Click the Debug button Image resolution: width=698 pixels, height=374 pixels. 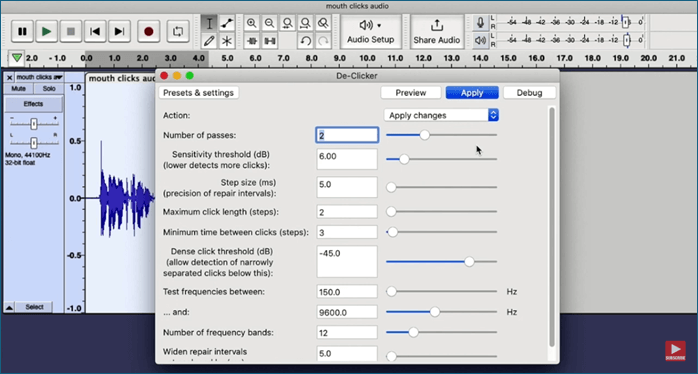(529, 93)
